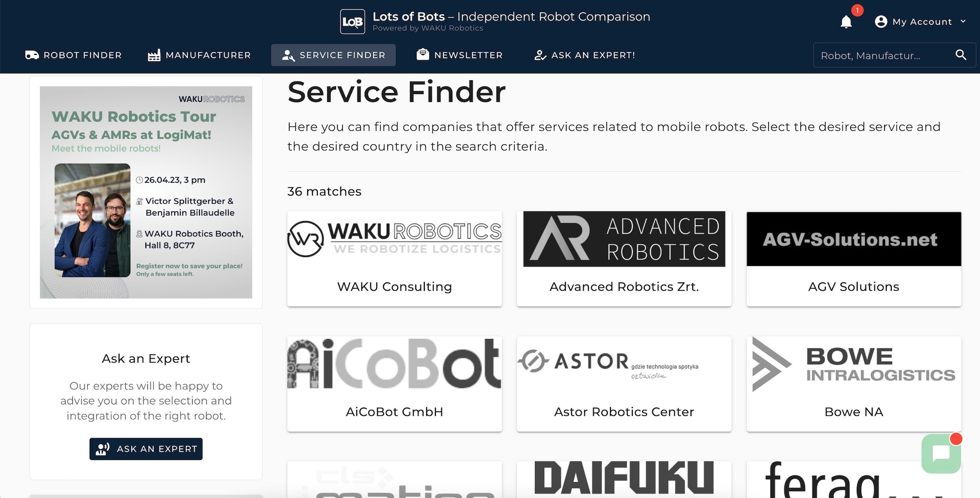Open the Advanced Robotics Zrt. card
The height and width of the screenshot is (498, 980).
click(624, 259)
